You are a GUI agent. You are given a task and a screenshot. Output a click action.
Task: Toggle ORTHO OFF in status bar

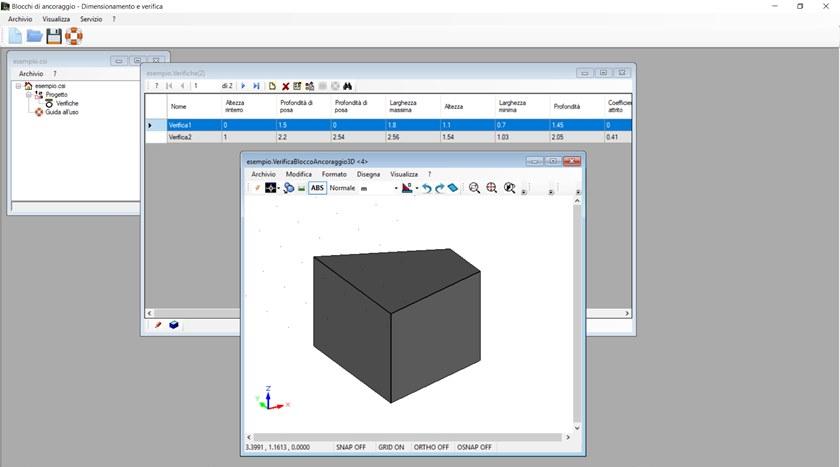click(433, 447)
